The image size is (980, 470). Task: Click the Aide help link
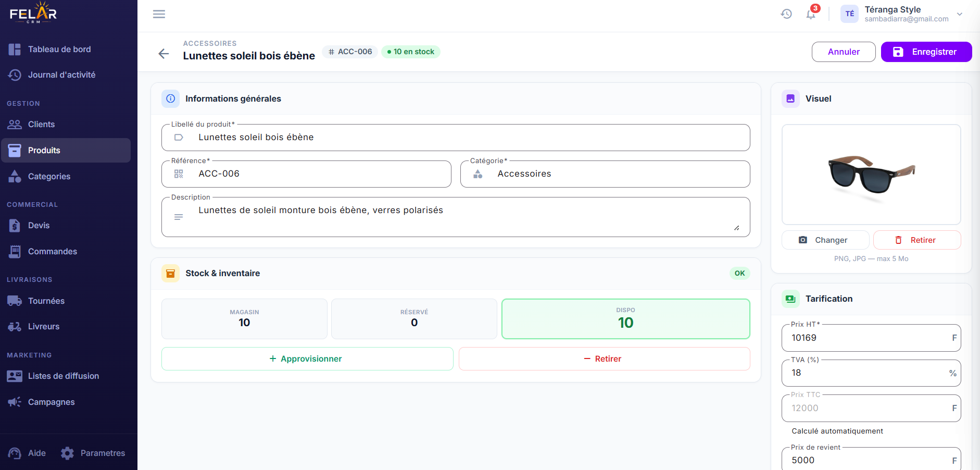(27, 453)
